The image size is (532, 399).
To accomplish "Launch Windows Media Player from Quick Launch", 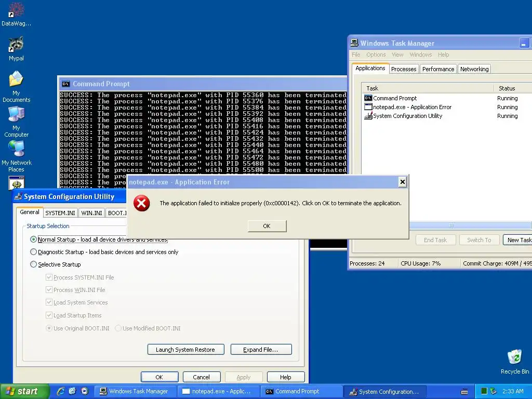I will 85,391.
